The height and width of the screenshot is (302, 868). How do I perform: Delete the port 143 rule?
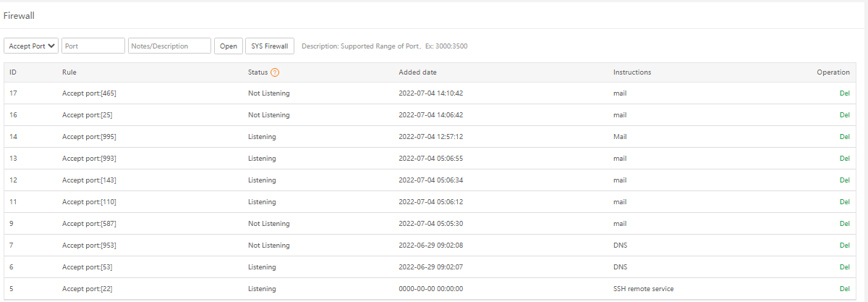pos(844,180)
